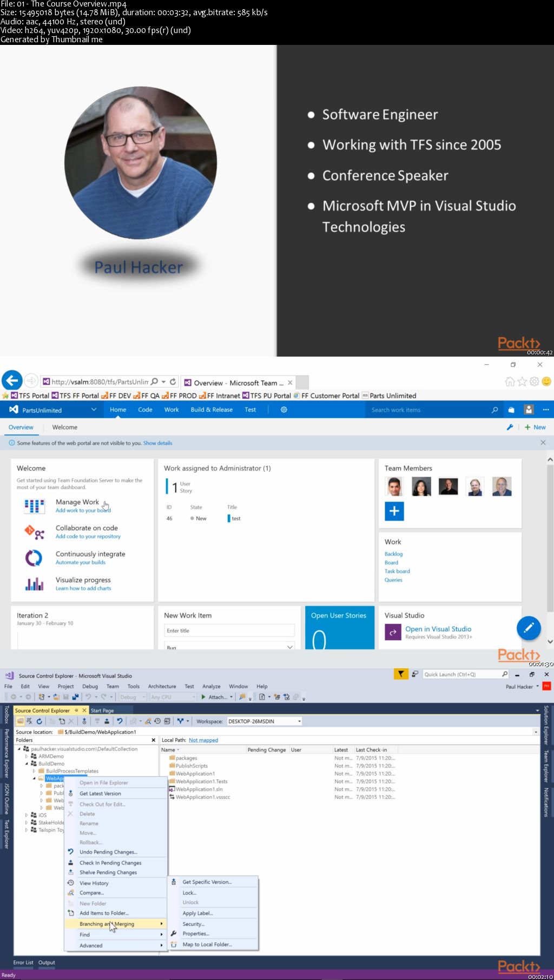The image size is (554, 980).
Task: Click the Manage Work board icon
Action: 34,506
